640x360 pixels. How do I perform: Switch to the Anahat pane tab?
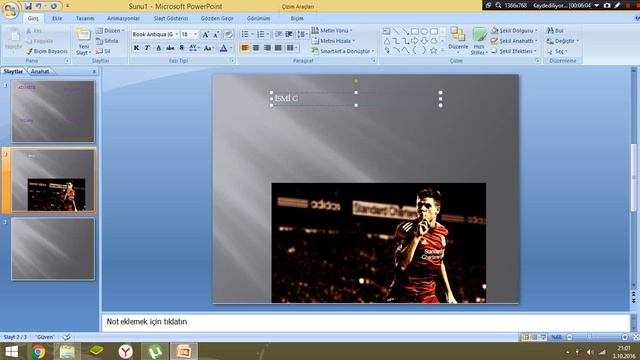pyautogui.click(x=40, y=71)
